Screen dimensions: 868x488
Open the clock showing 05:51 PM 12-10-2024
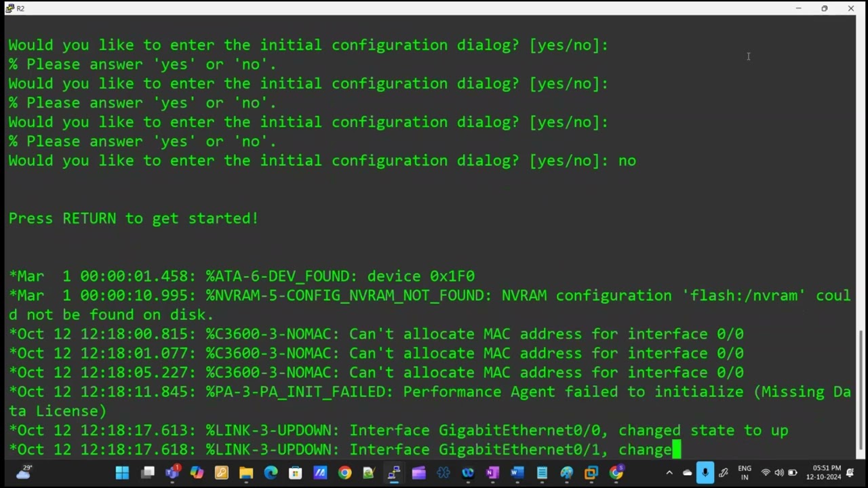tap(823, 473)
